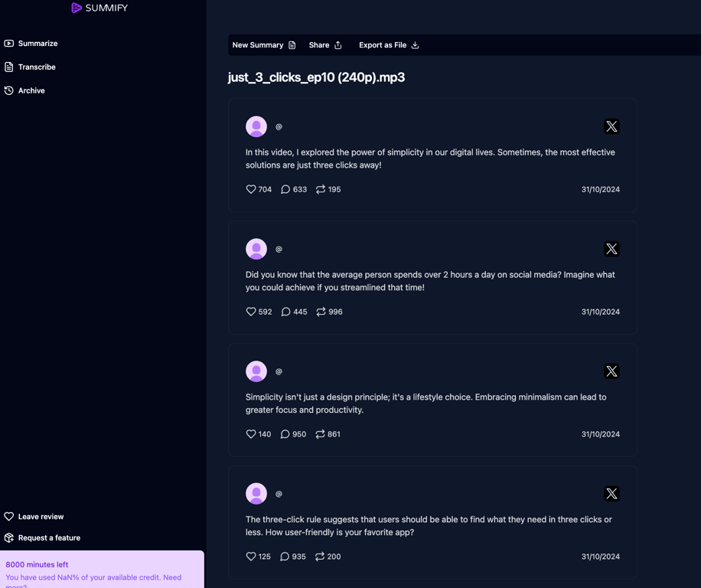Retweet the post with 195 retweets

coord(321,189)
